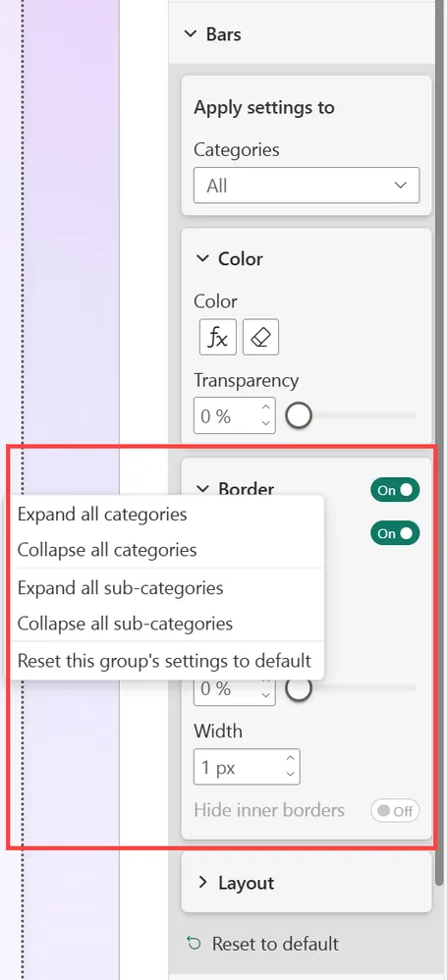This screenshot has width=447, height=980.
Task: Collapse the Color card chevron
Action: point(202,259)
